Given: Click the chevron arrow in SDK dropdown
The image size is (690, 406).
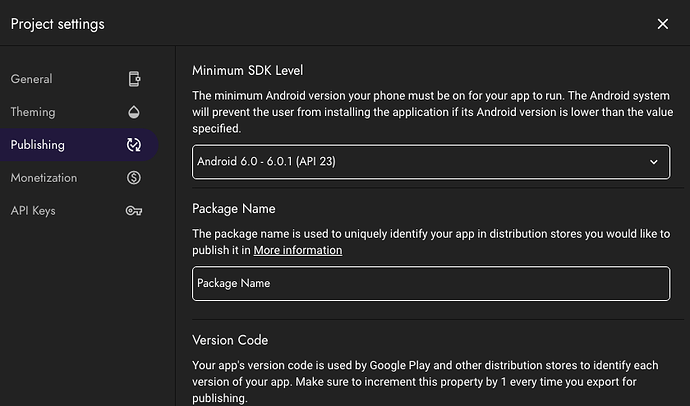Looking at the screenshot, I should coord(654,161).
